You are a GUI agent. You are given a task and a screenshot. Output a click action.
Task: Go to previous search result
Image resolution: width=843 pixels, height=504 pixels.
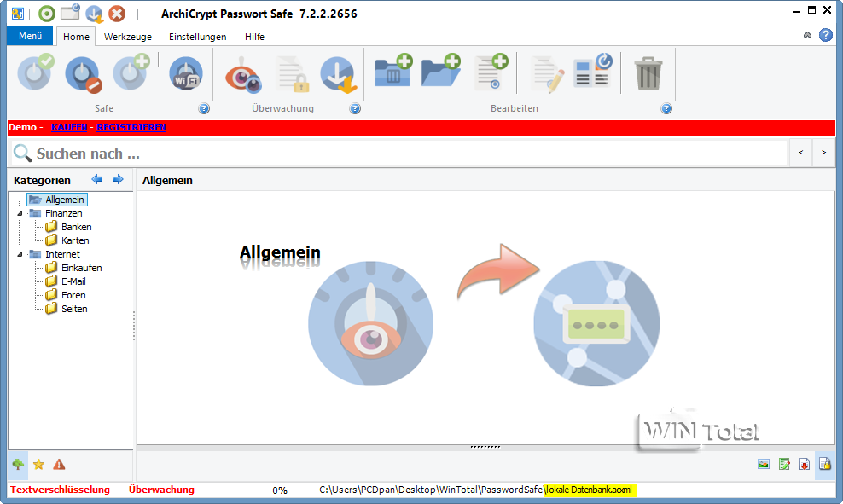801,153
